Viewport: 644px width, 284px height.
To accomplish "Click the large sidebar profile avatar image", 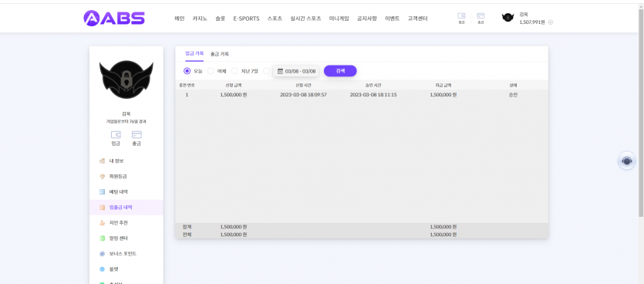I will 126,79.
